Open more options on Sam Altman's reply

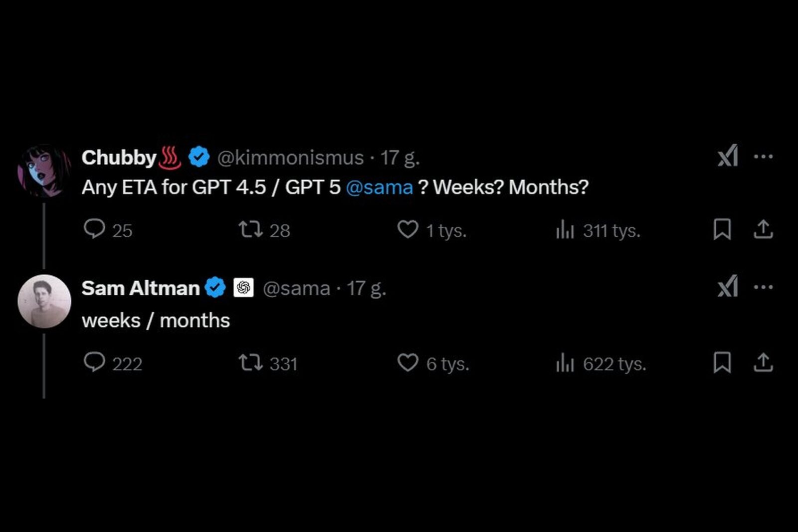click(763, 287)
